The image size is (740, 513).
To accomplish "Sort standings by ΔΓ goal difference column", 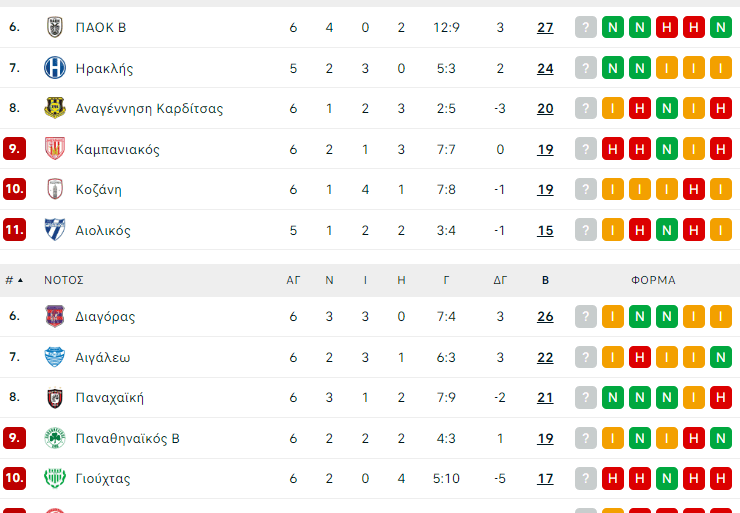I will (500, 280).
